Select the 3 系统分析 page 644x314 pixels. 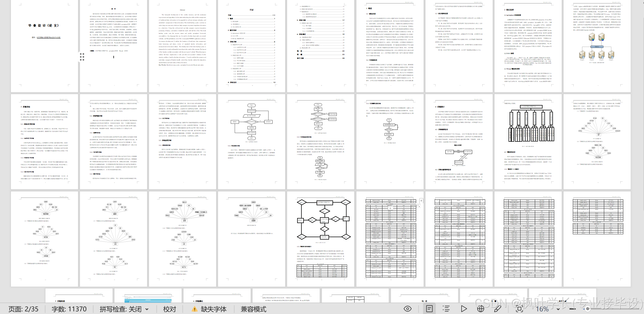[x=44, y=141]
